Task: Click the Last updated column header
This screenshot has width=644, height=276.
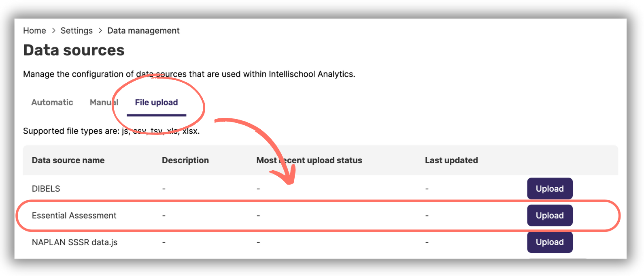Action: (451, 160)
